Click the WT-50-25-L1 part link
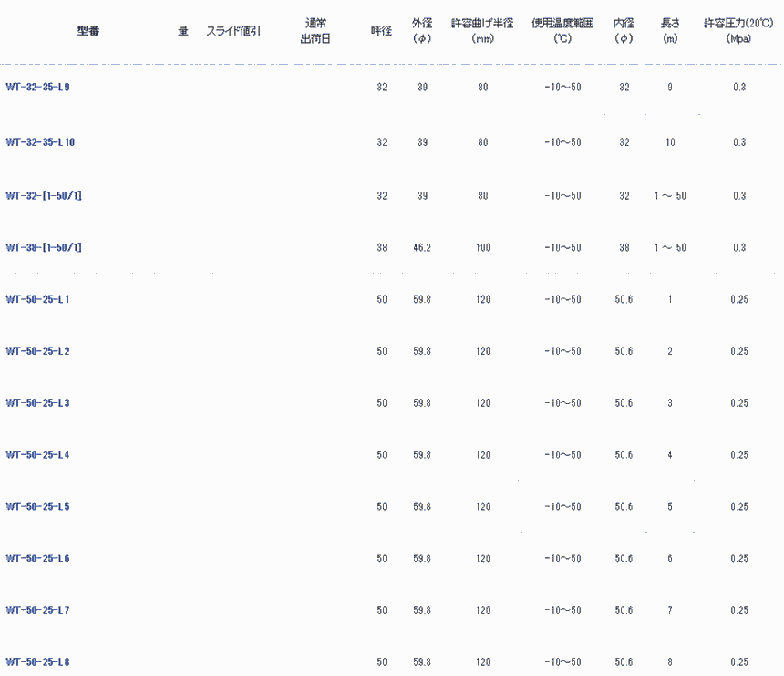784x676 pixels. 37,299
